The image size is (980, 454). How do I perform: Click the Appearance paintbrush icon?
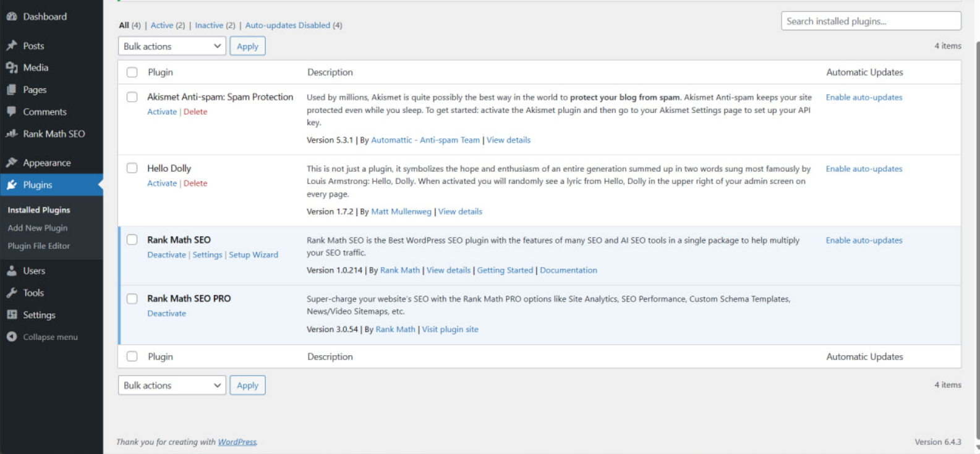pos(11,162)
